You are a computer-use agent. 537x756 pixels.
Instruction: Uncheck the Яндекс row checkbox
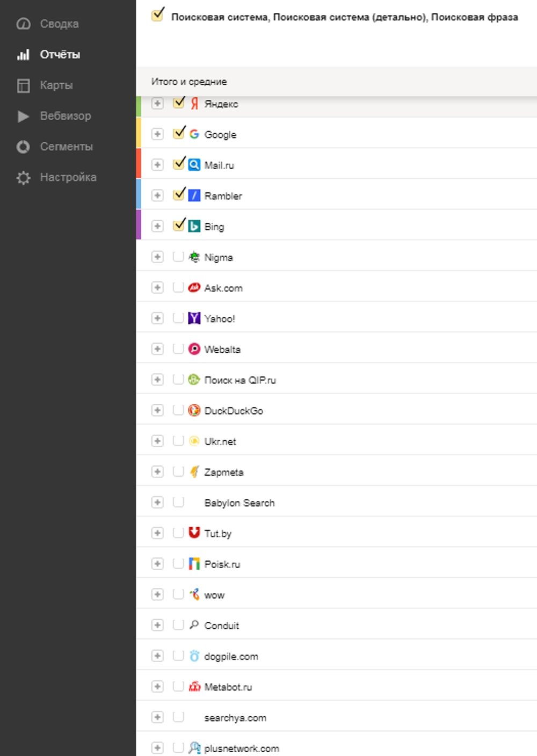[179, 103]
